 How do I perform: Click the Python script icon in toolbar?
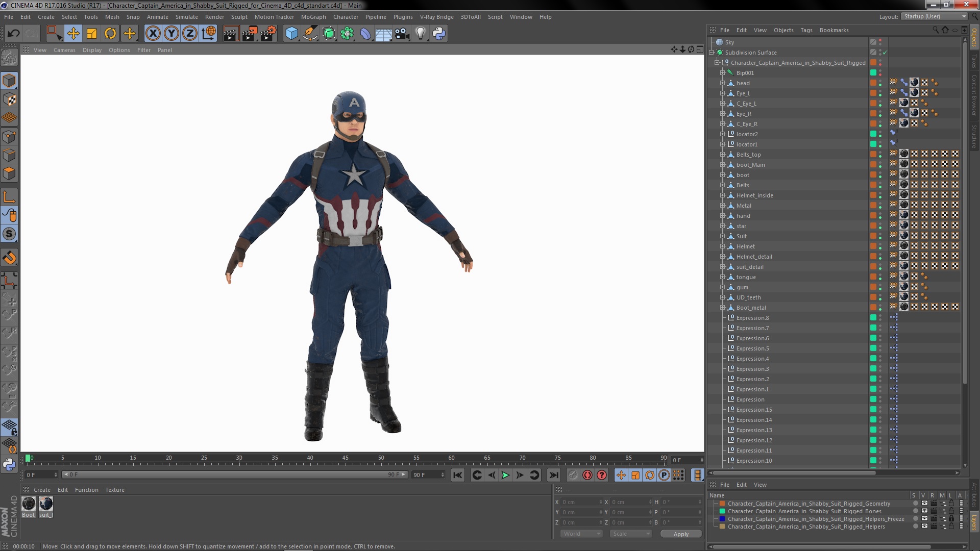click(439, 34)
